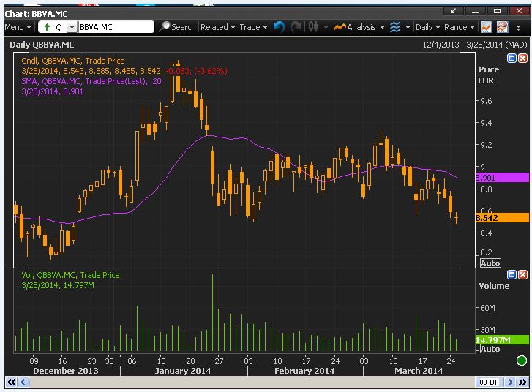
Task: Expand the toolbar overflow double chevron
Action: (x=518, y=28)
